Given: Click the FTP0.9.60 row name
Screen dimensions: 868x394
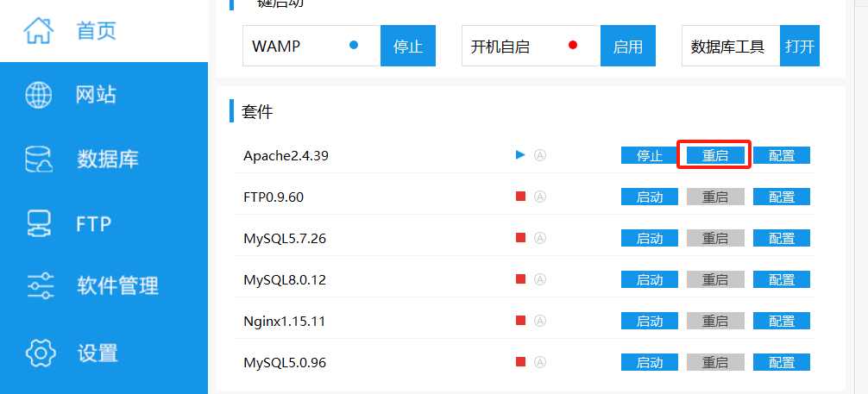Looking at the screenshot, I should [274, 197].
